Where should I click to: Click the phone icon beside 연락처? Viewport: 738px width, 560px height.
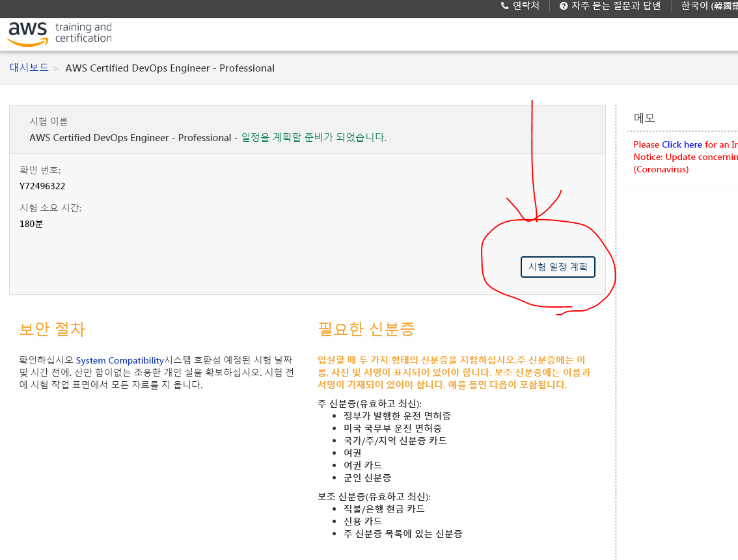(x=504, y=6)
